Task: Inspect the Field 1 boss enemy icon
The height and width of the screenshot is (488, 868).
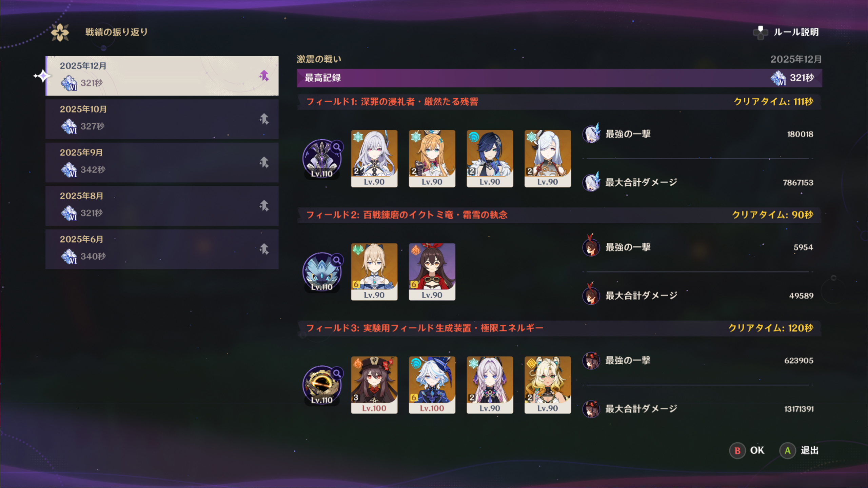Action: click(322, 159)
